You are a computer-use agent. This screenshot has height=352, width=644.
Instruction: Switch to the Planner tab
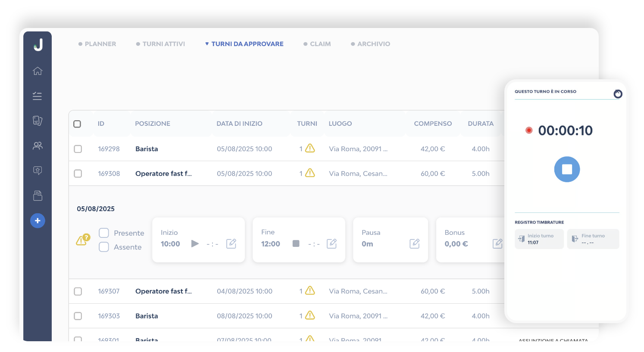click(97, 44)
